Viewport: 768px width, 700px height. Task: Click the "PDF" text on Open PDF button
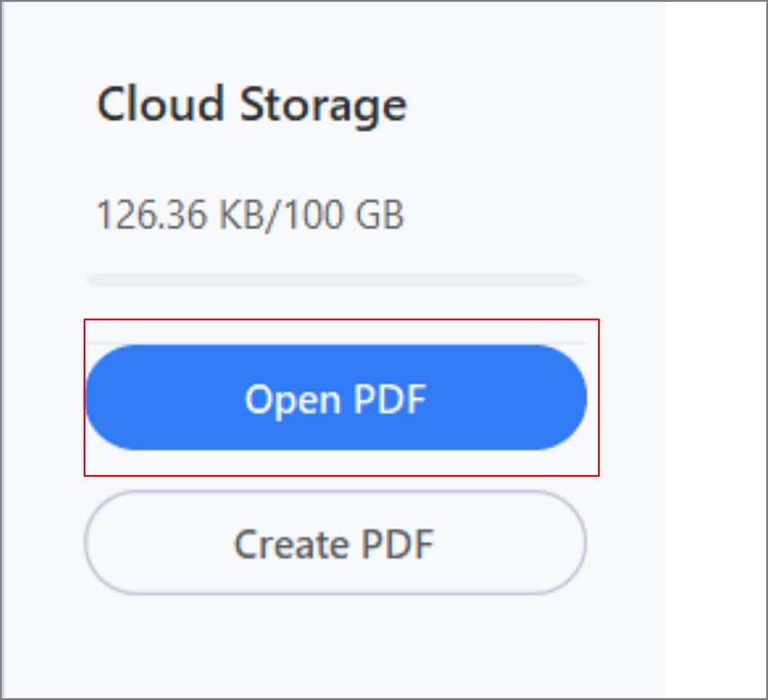click(x=388, y=399)
